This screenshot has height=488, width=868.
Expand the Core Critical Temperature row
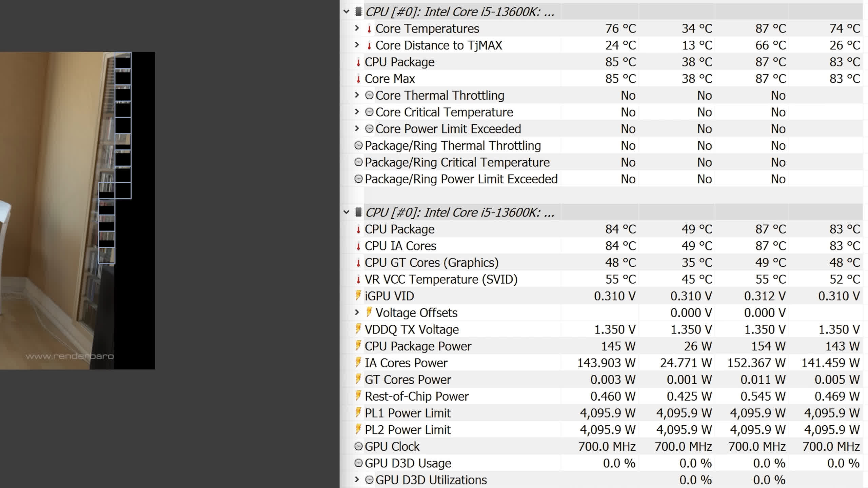(x=357, y=112)
